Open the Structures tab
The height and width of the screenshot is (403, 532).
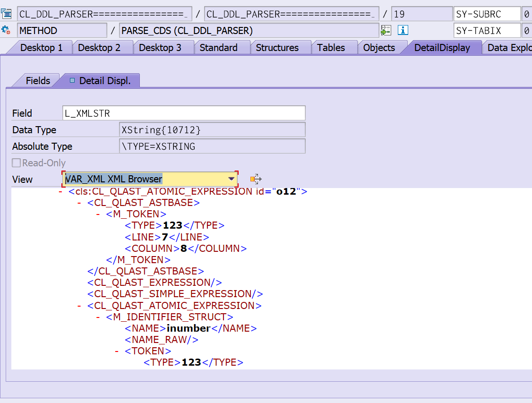pos(277,48)
